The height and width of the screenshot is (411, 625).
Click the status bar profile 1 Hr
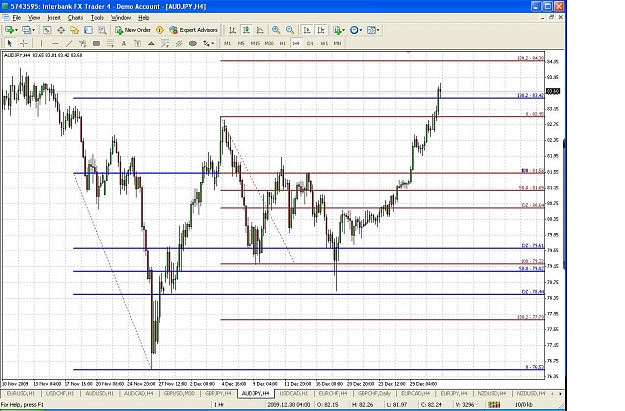pyautogui.click(x=219, y=405)
